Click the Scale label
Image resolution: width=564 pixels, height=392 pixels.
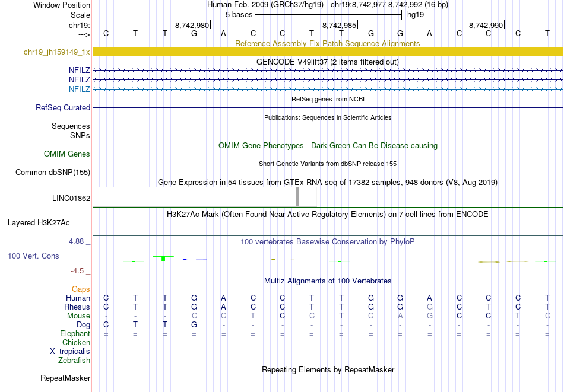(x=81, y=15)
